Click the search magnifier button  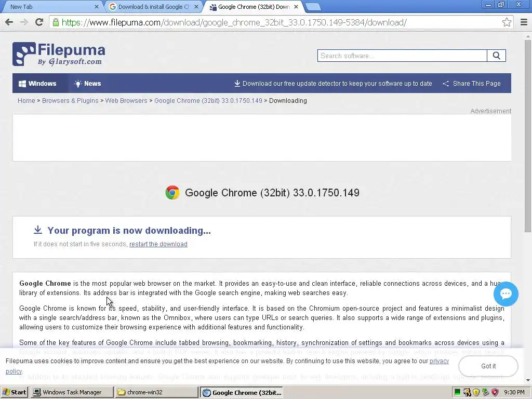[x=496, y=56]
